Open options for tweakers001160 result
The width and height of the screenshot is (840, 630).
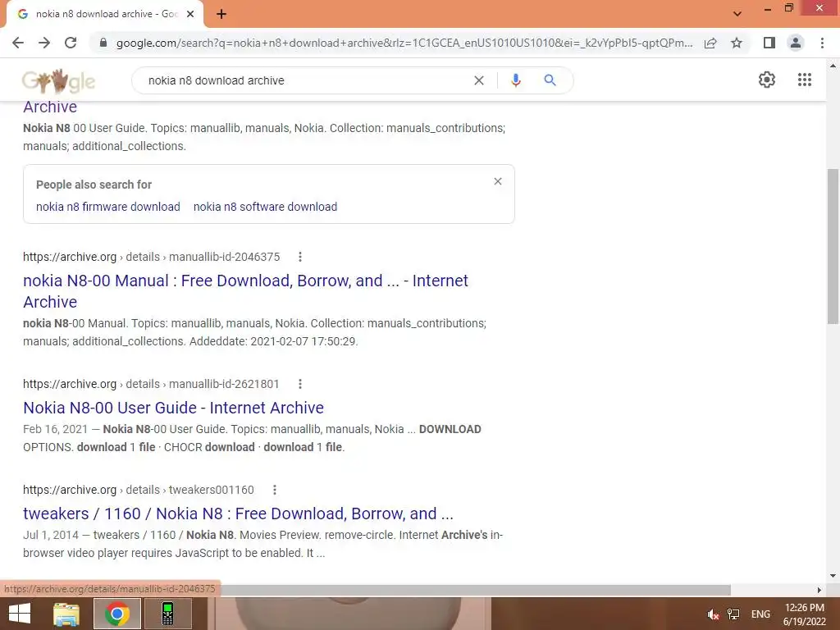tap(274, 490)
